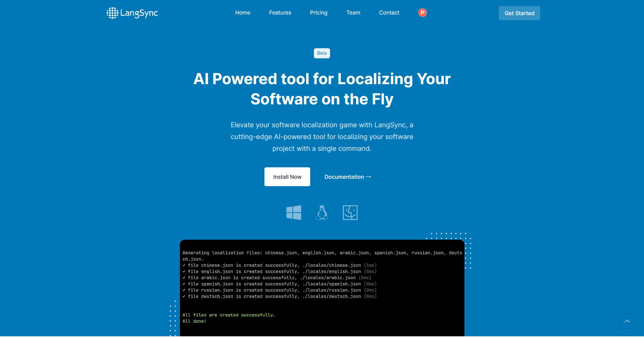
Task: Click the scroll-to-top arrow button
Action: click(x=627, y=321)
